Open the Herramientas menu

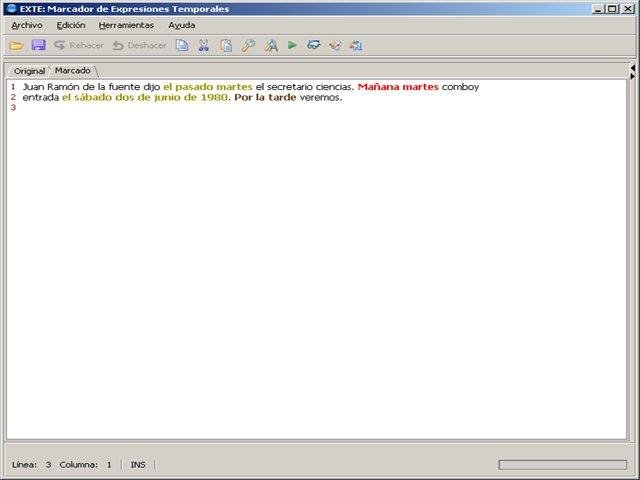tap(126, 25)
